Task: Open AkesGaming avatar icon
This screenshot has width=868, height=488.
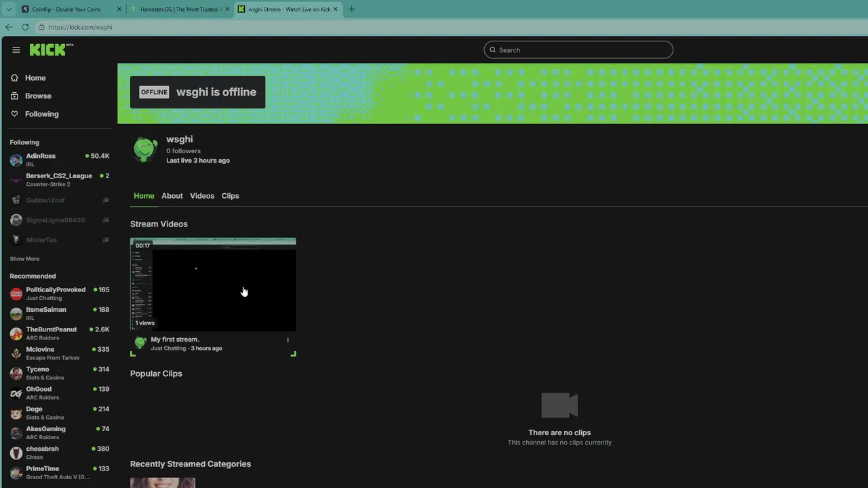Action: tap(16, 433)
